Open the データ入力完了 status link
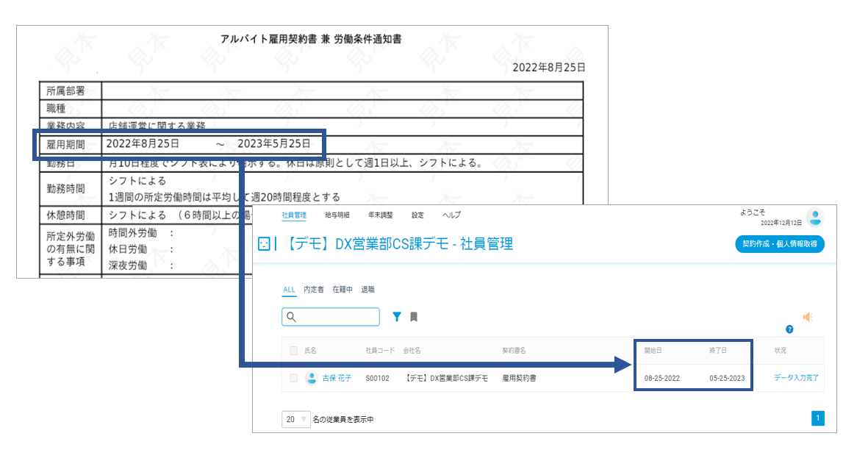Screen dimensions: 868x472 pos(796,378)
